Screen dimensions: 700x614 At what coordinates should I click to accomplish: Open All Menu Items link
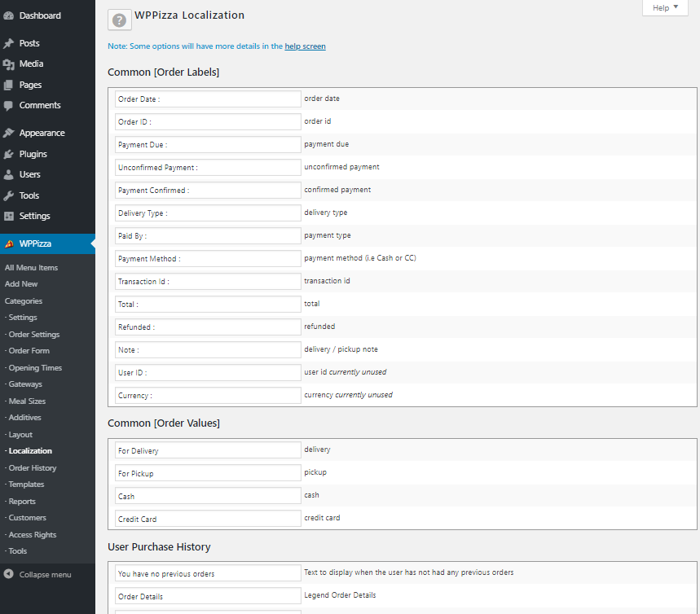point(31,267)
